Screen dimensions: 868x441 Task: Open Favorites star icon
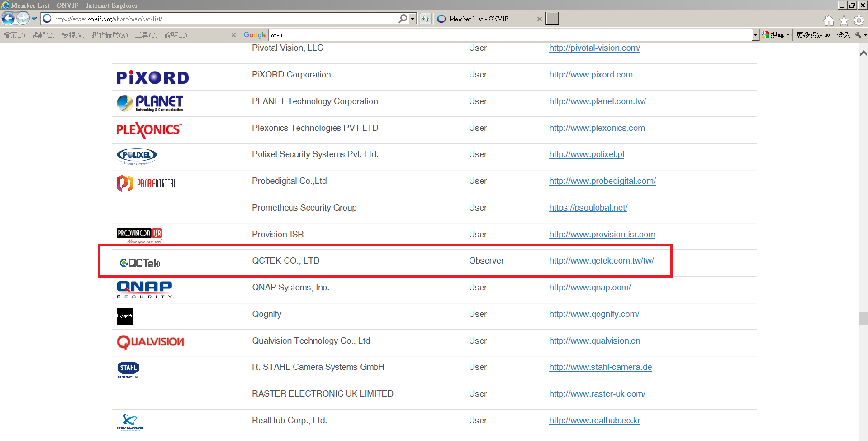(844, 20)
